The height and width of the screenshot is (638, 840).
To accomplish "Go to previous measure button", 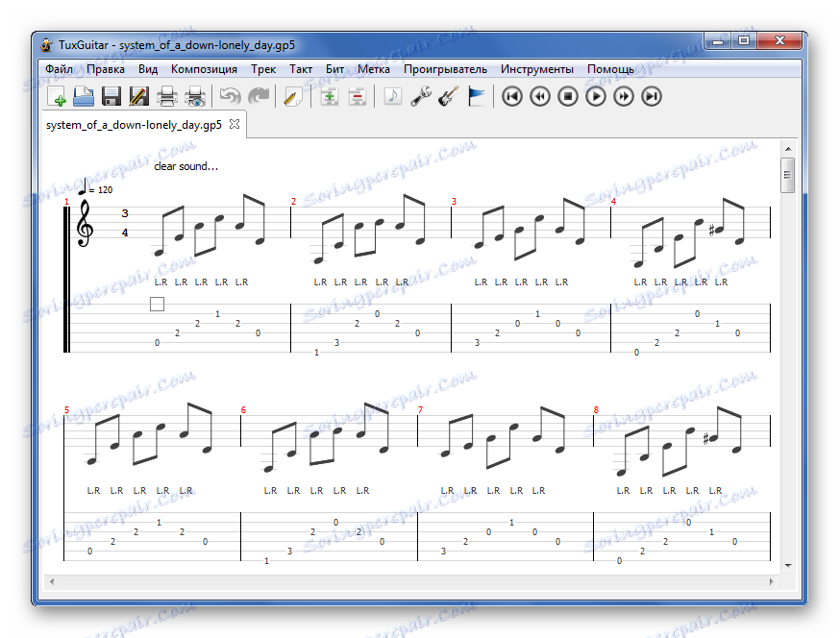I will point(540,97).
